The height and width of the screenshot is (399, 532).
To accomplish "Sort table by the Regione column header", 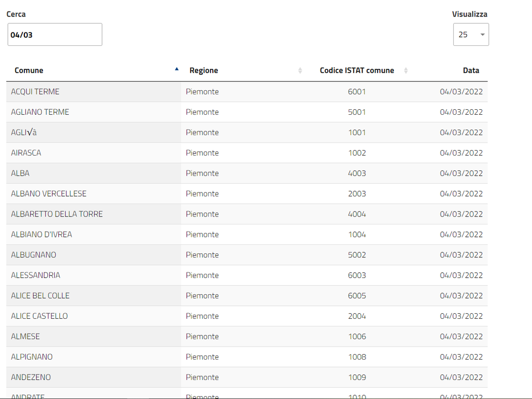I will (x=243, y=70).
